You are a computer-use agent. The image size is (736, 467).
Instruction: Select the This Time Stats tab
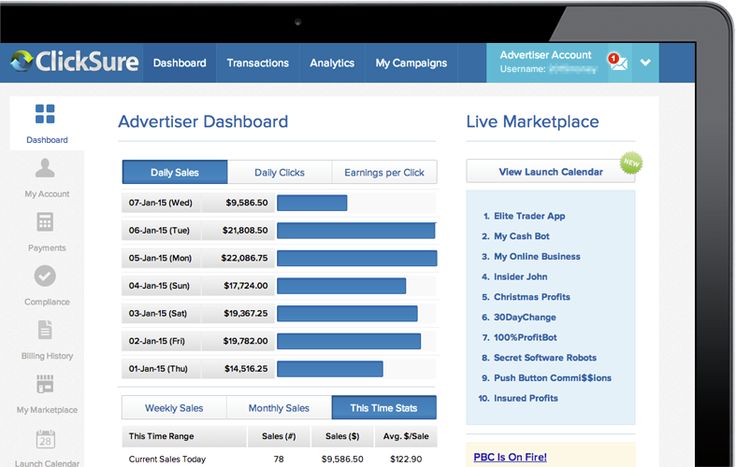point(384,408)
